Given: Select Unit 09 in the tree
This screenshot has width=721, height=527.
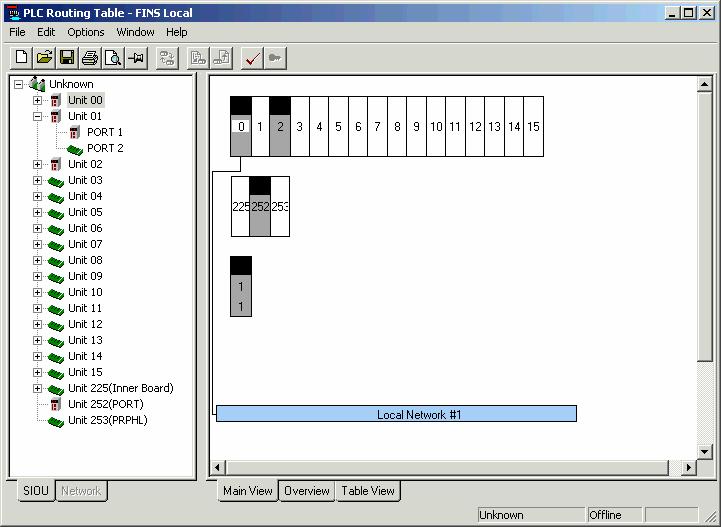Looking at the screenshot, I should pos(85,276).
